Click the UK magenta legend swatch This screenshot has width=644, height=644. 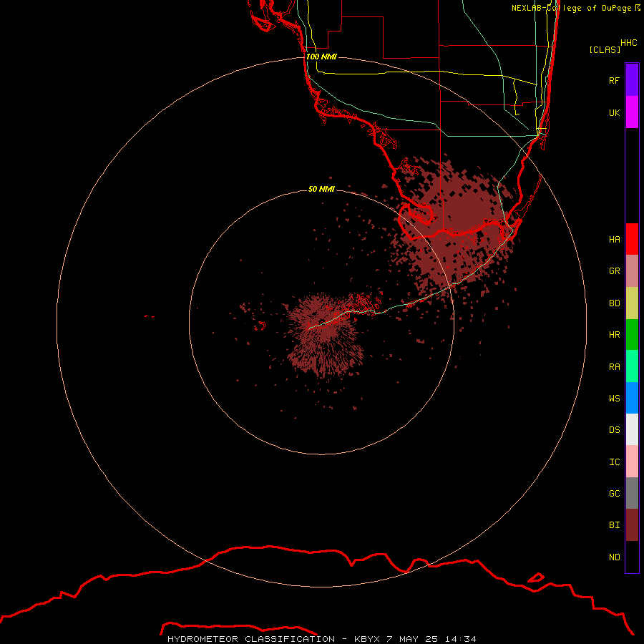[x=632, y=112]
